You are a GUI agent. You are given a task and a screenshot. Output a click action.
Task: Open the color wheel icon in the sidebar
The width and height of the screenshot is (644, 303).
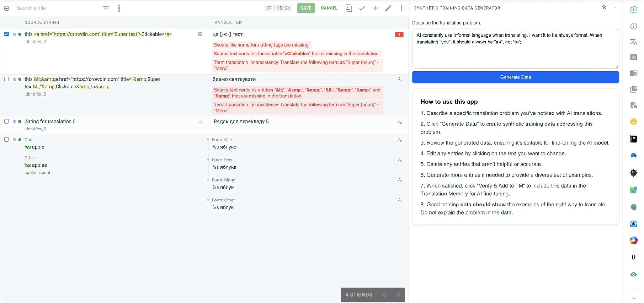[x=634, y=240]
